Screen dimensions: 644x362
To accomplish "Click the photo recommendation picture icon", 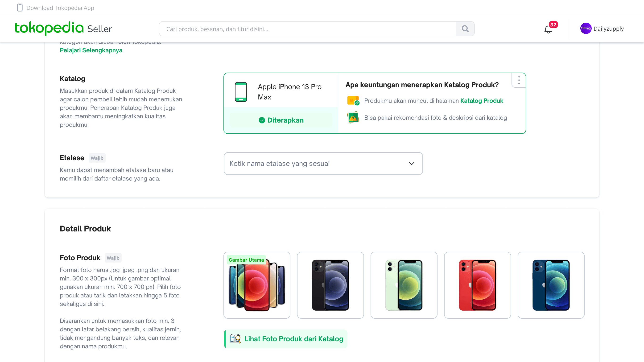I will 353,118.
